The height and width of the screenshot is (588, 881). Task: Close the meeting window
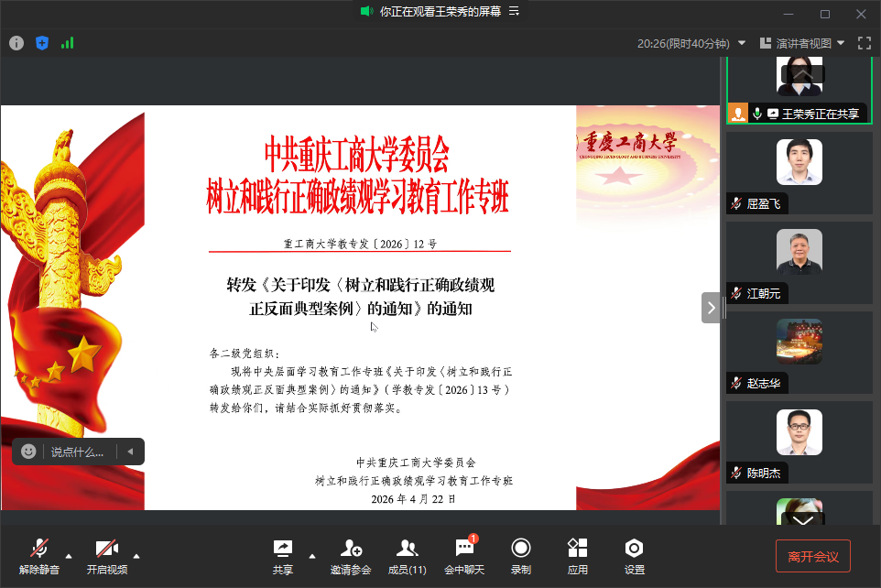tap(861, 14)
